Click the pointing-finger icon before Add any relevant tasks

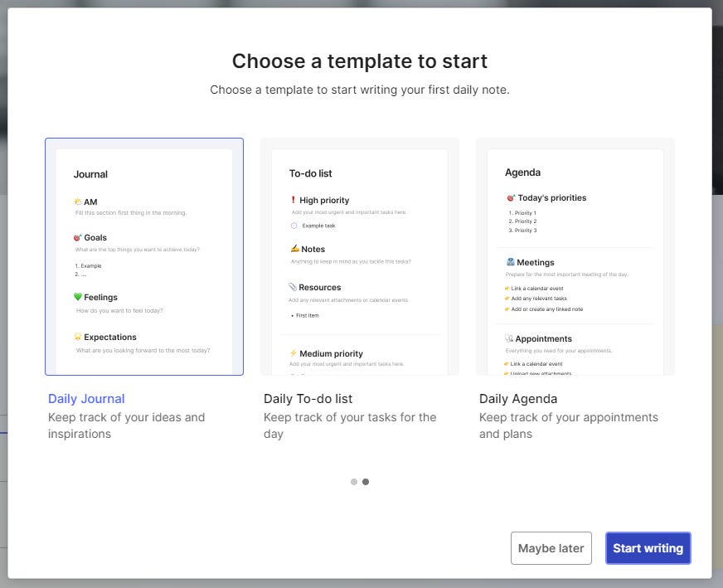point(507,299)
